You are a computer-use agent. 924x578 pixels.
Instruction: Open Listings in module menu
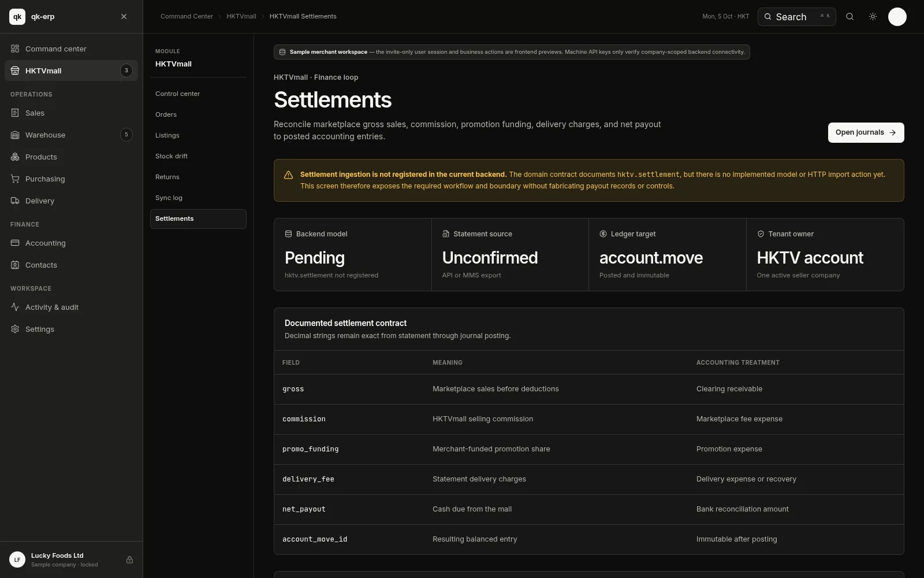click(198, 135)
